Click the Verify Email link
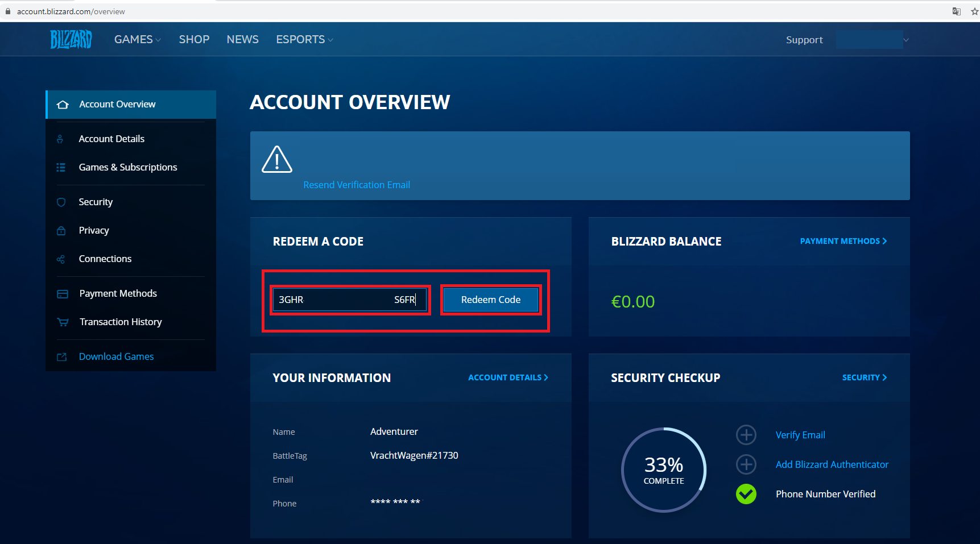Image resolution: width=980 pixels, height=544 pixels. [x=800, y=435]
